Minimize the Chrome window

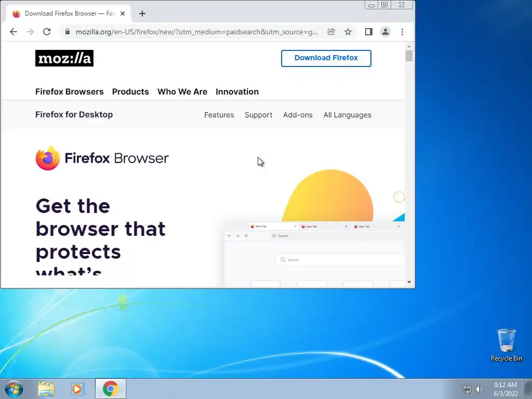(x=371, y=5)
